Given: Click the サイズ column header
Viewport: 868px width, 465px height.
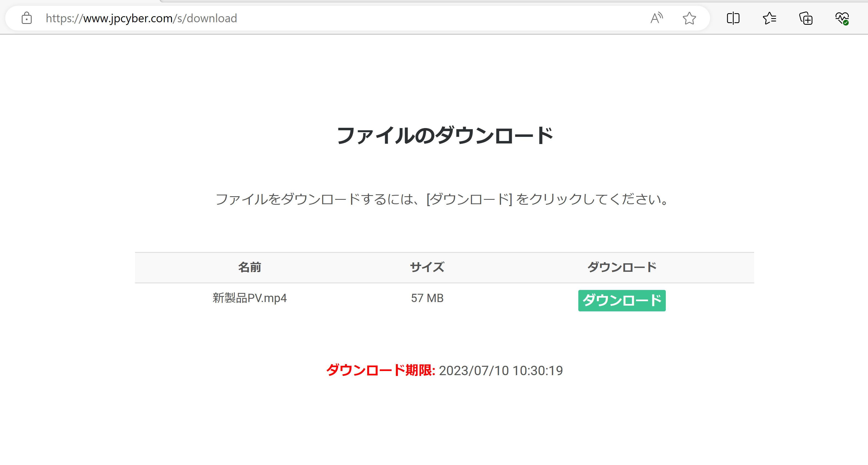Looking at the screenshot, I should click(x=427, y=267).
